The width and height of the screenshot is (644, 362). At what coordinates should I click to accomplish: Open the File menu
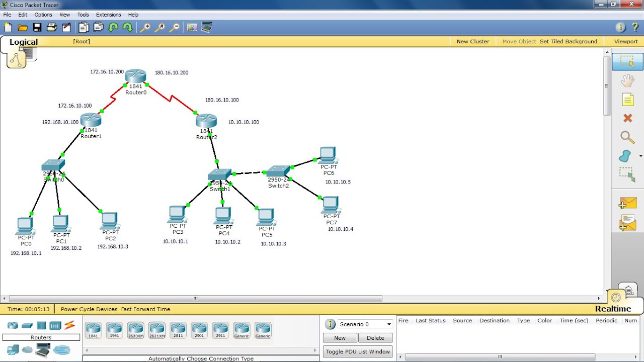[7, 15]
